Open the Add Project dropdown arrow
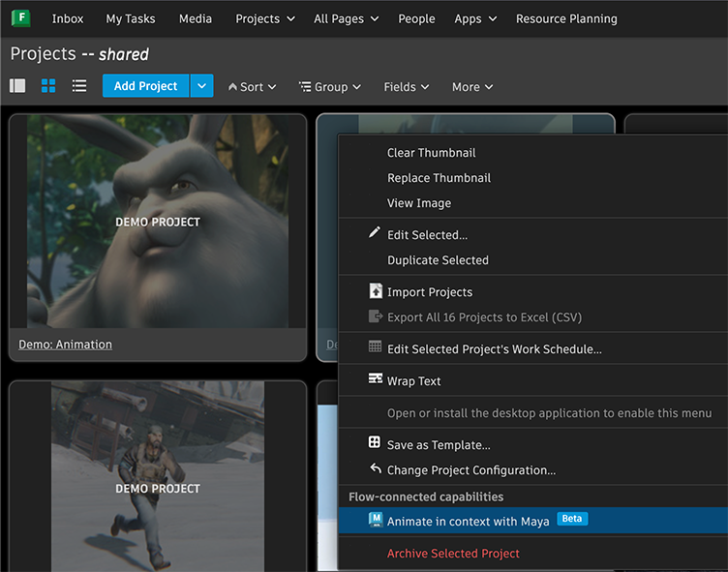Viewport: 728px width, 572px height. tap(201, 86)
